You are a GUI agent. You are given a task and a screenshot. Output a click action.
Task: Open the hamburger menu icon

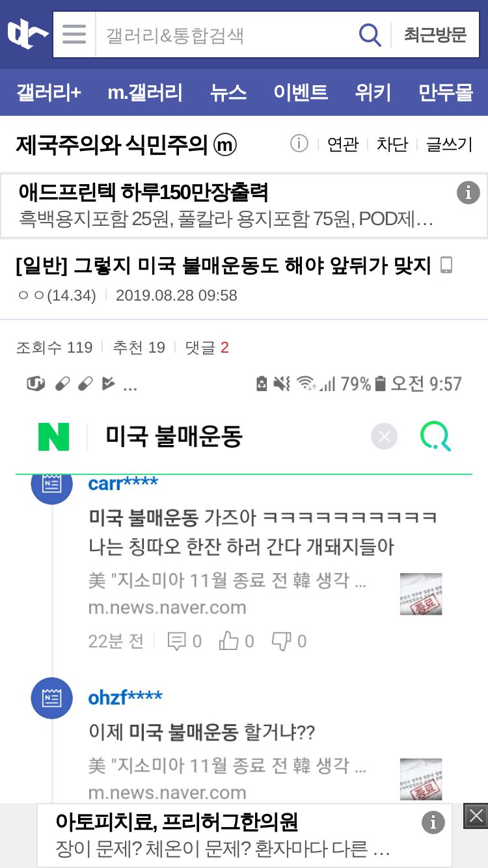tap(74, 34)
